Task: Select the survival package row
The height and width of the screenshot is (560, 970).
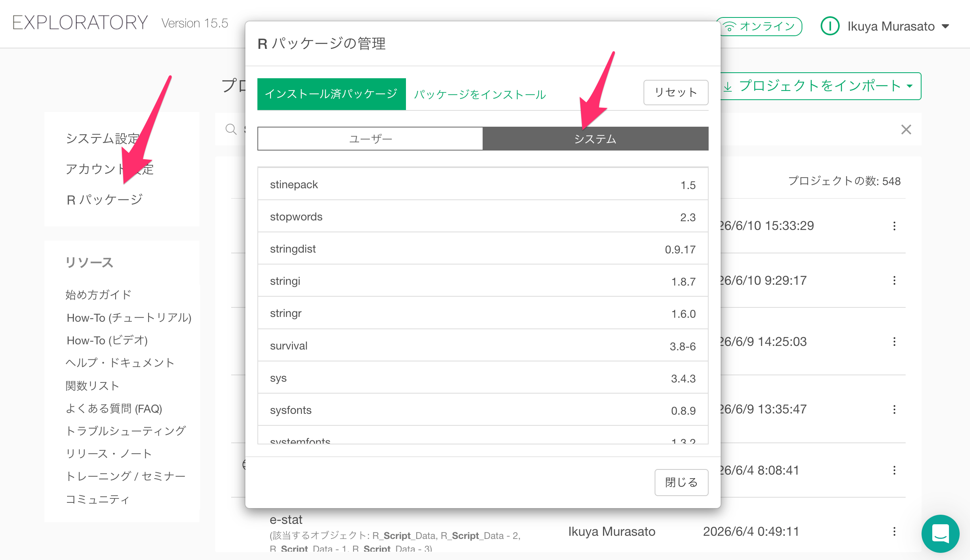Action: pyautogui.click(x=483, y=346)
